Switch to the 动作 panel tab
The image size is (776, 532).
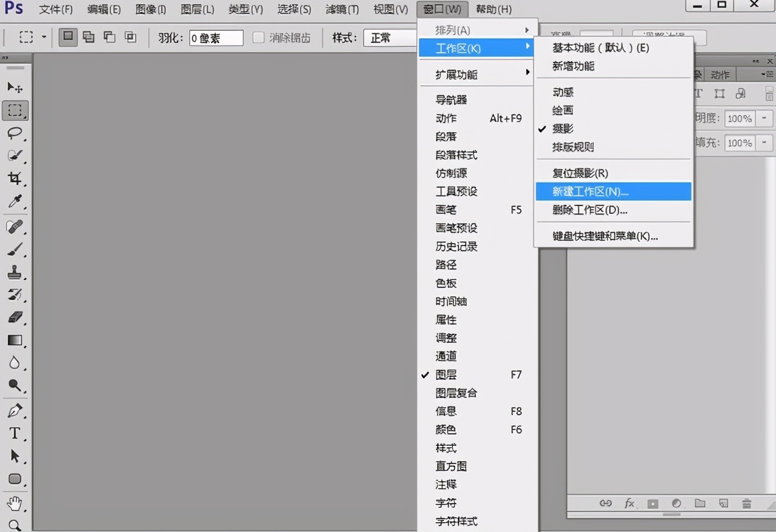[x=719, y=74]
